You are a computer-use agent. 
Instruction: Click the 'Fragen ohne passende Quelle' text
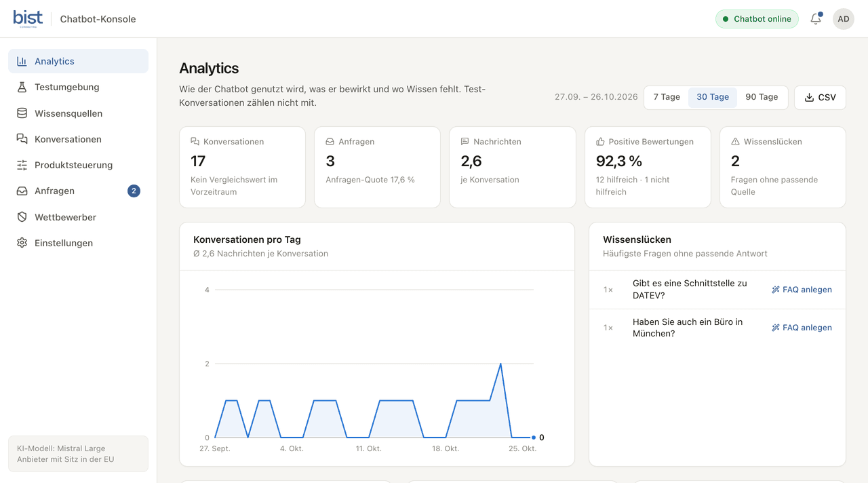tap(774, 186)
